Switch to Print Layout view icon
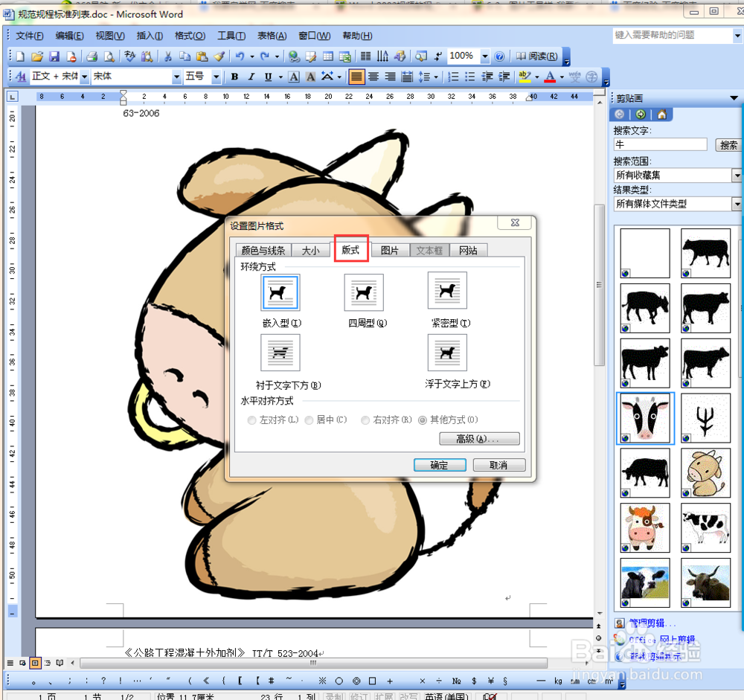The image size is (744, 700). point(35,663)
